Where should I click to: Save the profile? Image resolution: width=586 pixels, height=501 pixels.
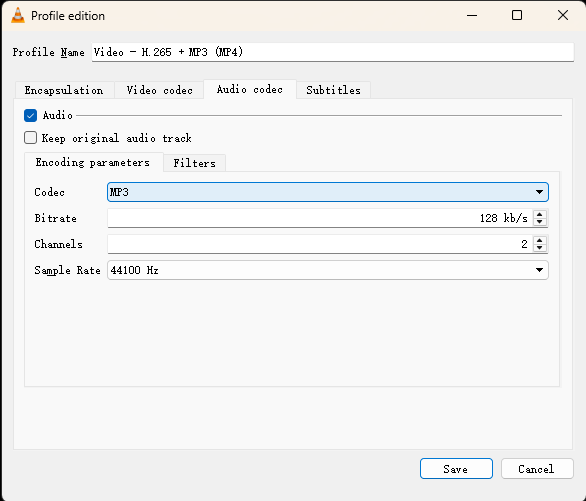pyautogui.click(x=456, y=468)
